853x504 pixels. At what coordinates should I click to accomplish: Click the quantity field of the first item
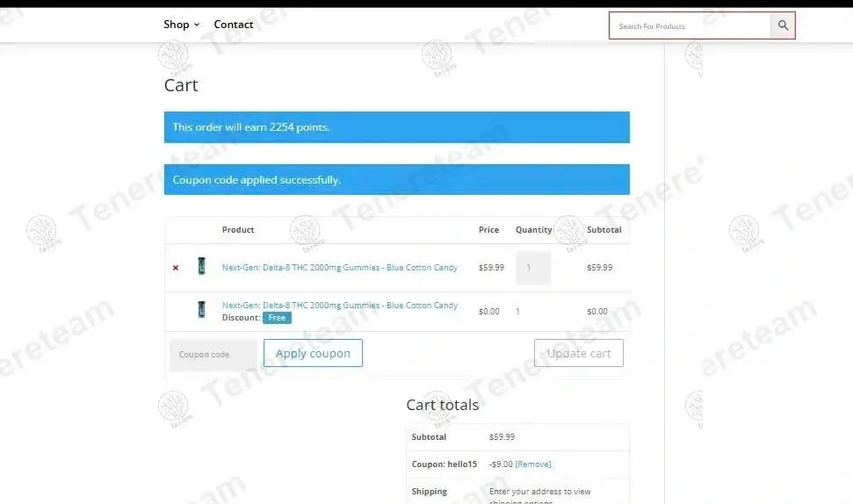coord(533,268)
